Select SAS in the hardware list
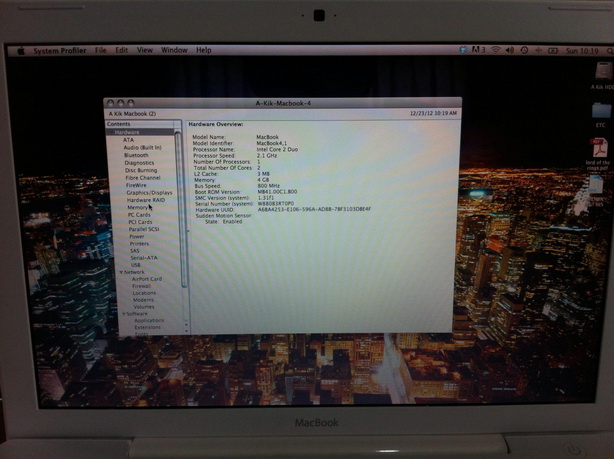This screenshot has width=614, height=459. click(x=135, y=251)
